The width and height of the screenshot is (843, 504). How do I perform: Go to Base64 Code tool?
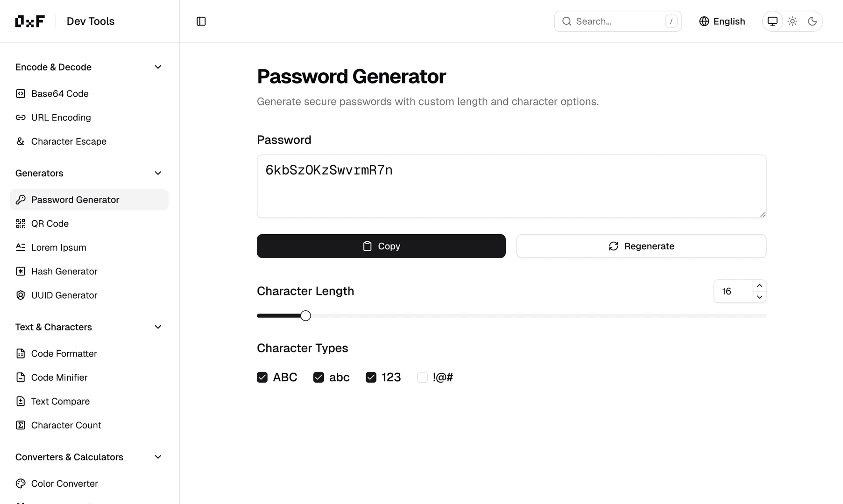click(x=60, y=94)
